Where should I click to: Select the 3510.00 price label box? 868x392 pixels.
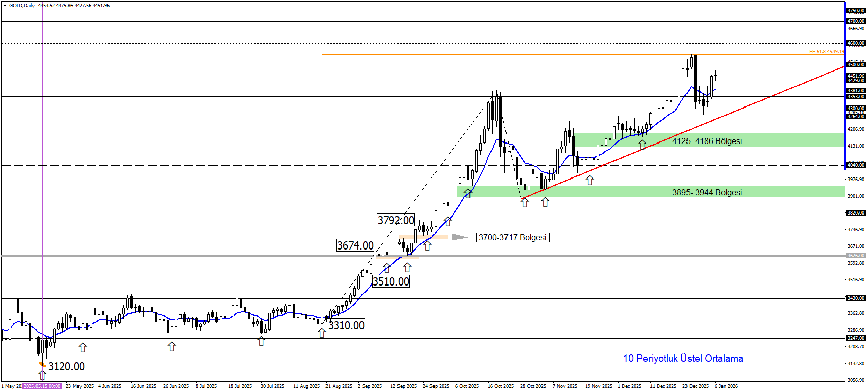pos(390,281)
